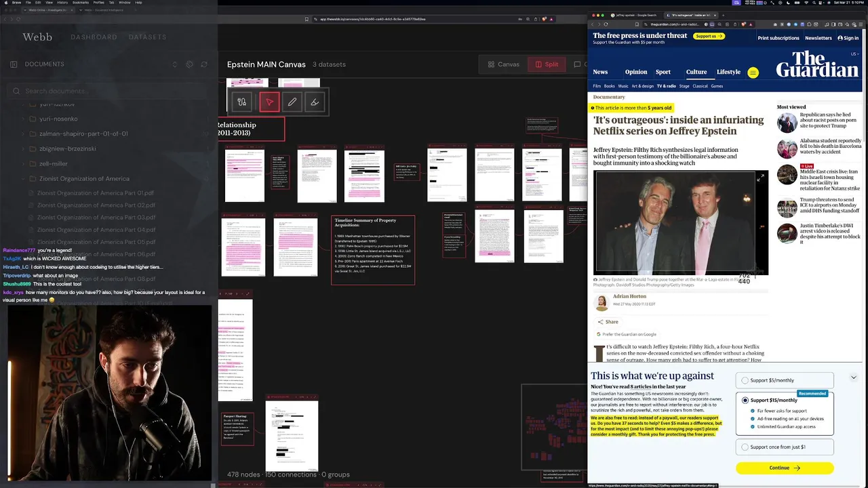Select the highlighter brush tool on canvas
The height and width of the screenshot is (488, 868).
tap(315, 102)
